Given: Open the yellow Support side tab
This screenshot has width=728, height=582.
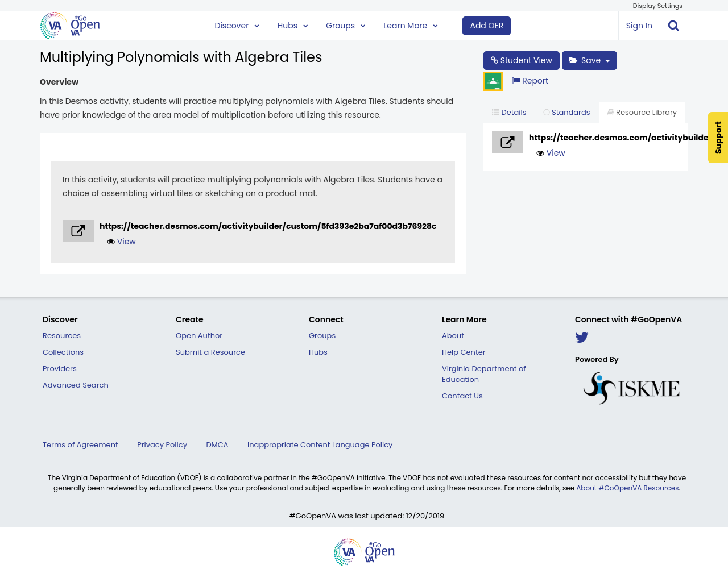Looking at the screenshot, I should (x=718, y=138).
